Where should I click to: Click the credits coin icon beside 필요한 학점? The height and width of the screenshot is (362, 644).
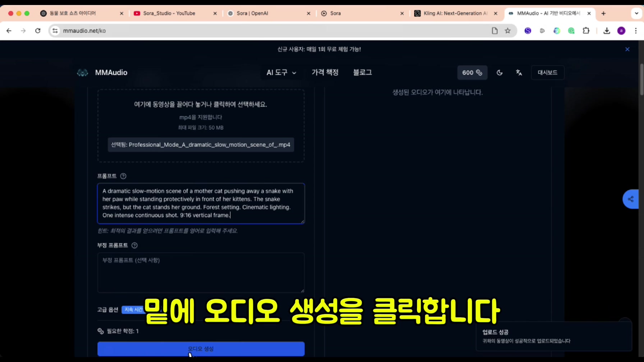coord(101,331)
